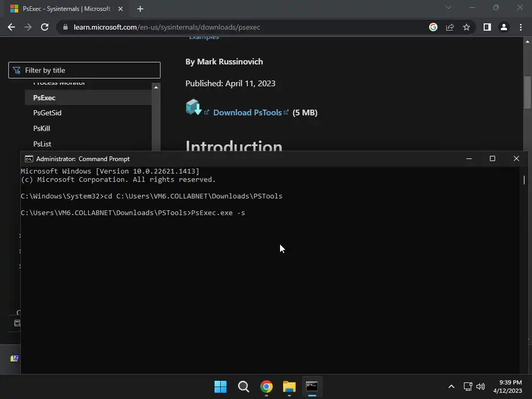Image resolution: width=532 pixels, height=399 pixels.
Task: Click the Command Prompt taskbar icon
Action: click(312, 387)
